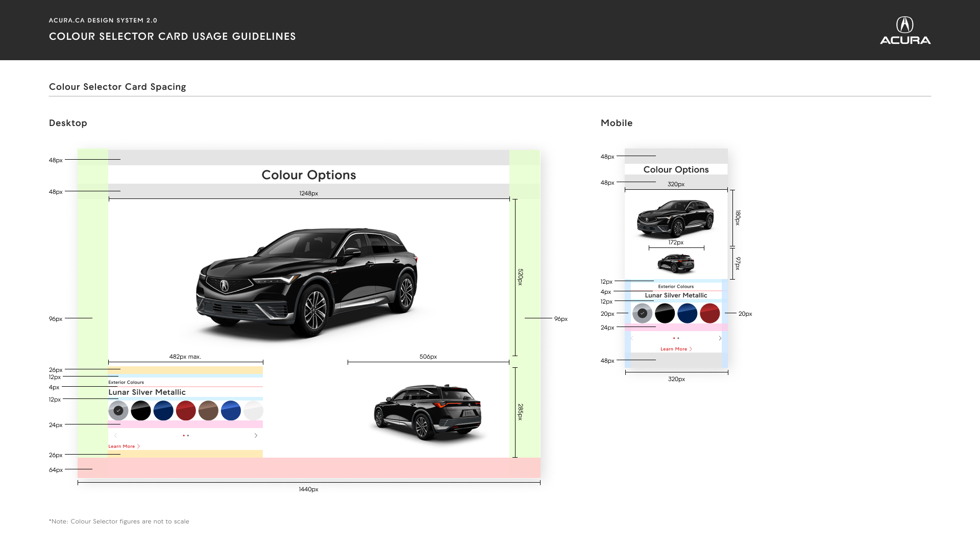Select the white swatch in the desktop mockup
Image resolution: width=980 pixels, height=551 pixels.
tap(253, 411)
